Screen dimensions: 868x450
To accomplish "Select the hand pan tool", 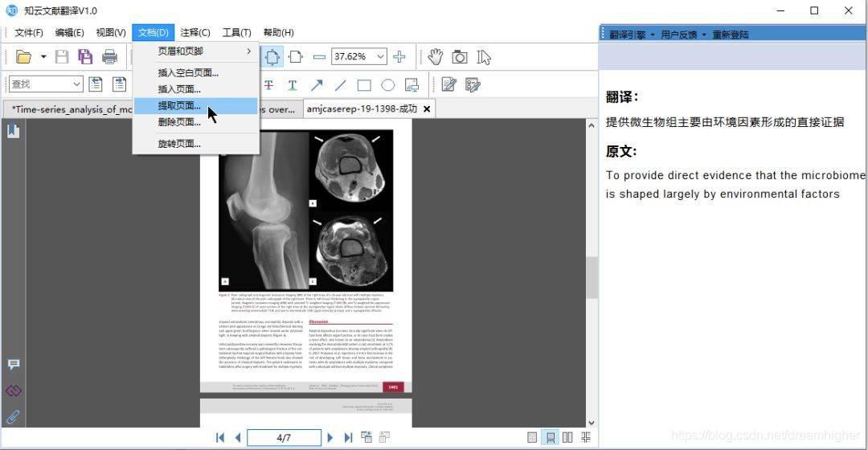I will (x=435, y=57).
